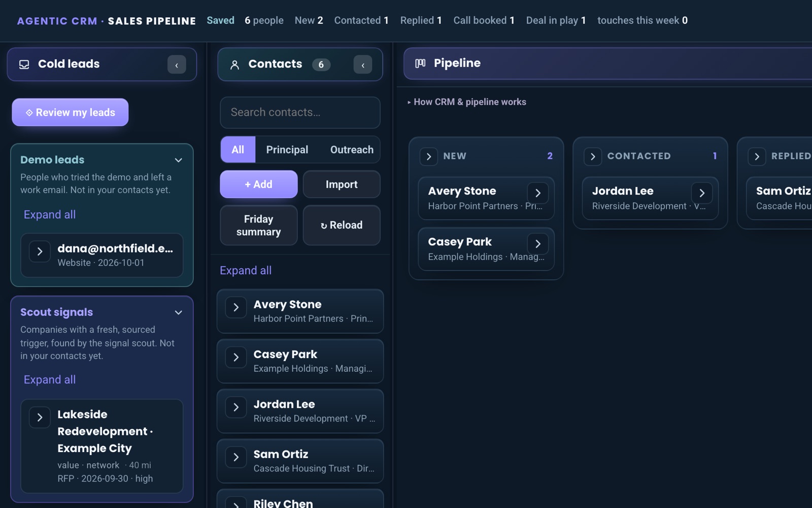
Task: Toggle the NEW column chevron
Action: tap(429, 156)
